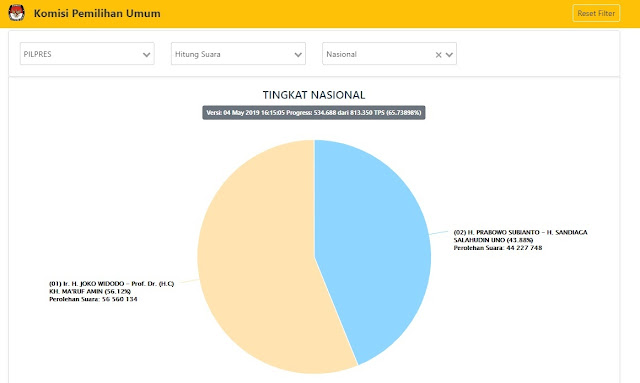Clear the Nasional selection with X

tap(438, 55)
